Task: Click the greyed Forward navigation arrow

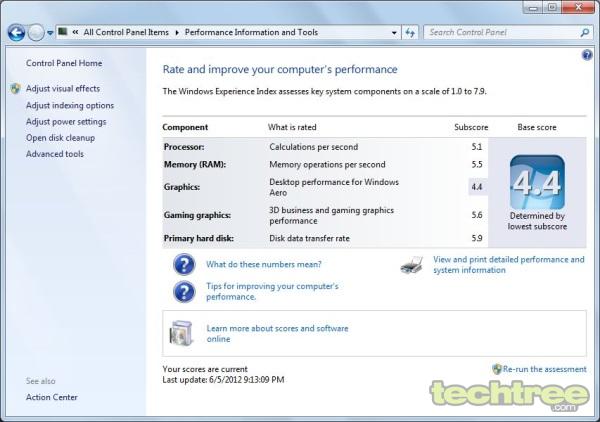Action: click(36, 33)
